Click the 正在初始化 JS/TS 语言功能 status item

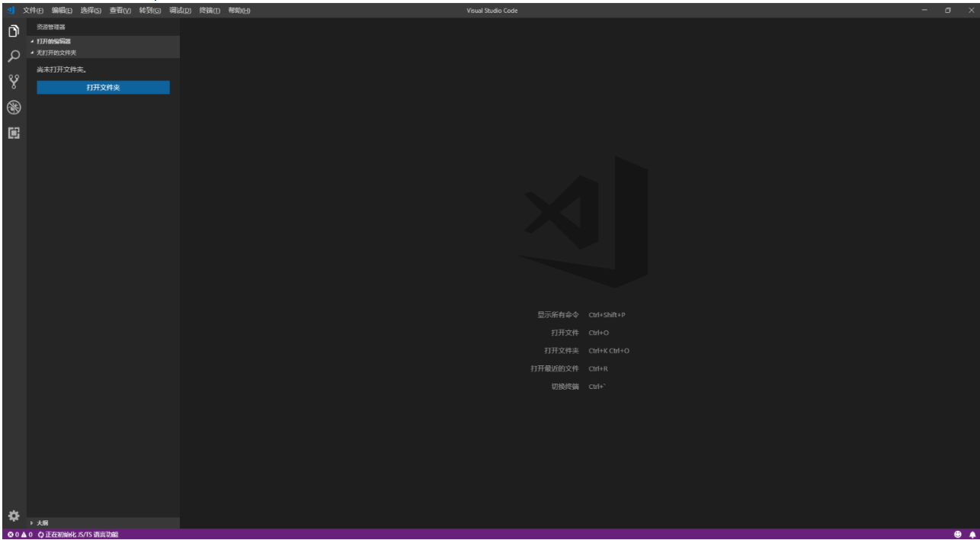coord(78,535)
